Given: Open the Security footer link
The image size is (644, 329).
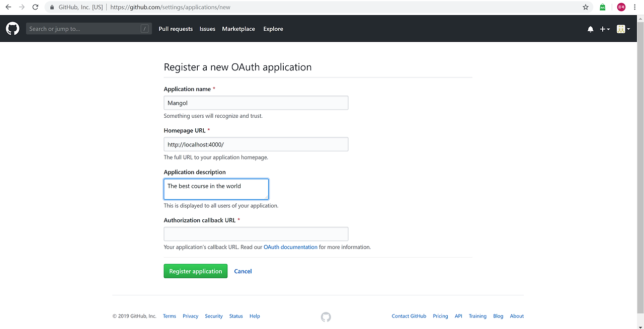Looking at the screenshot, I should pyautogui.click(x=214, y=316).
